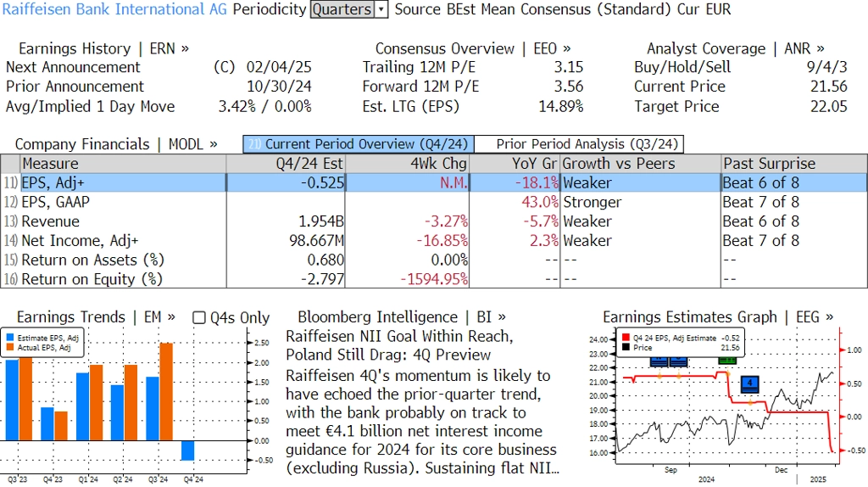
Task: Open the Raiffeisen NII Goal Within Reach headline
Action: coord(399,345)
